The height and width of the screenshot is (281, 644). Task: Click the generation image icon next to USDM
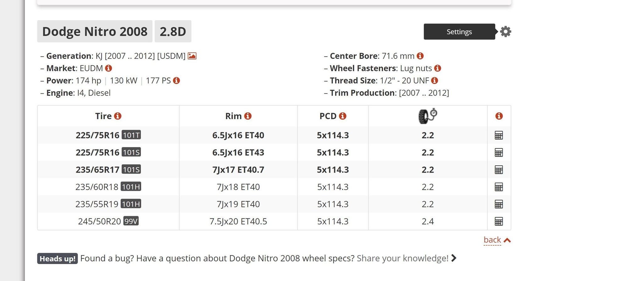click(192, 56)
